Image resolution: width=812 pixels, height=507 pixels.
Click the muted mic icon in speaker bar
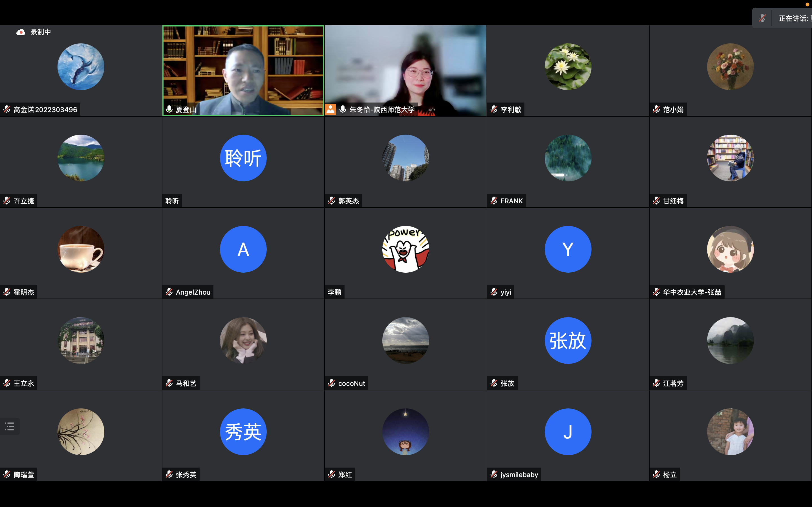coord(762,18)
